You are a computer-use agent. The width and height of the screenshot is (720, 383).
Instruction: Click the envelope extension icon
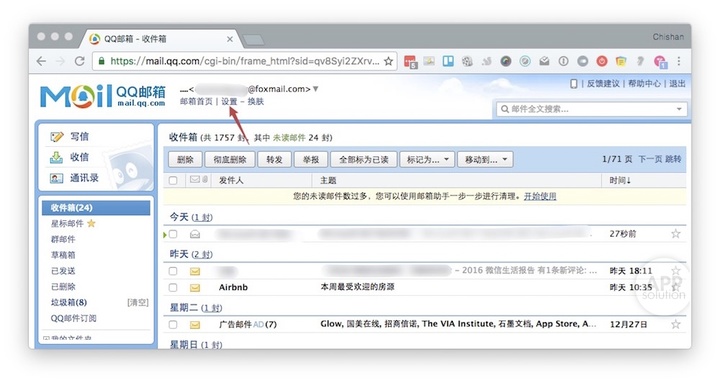pyautogui.click(x=544, y=61)
